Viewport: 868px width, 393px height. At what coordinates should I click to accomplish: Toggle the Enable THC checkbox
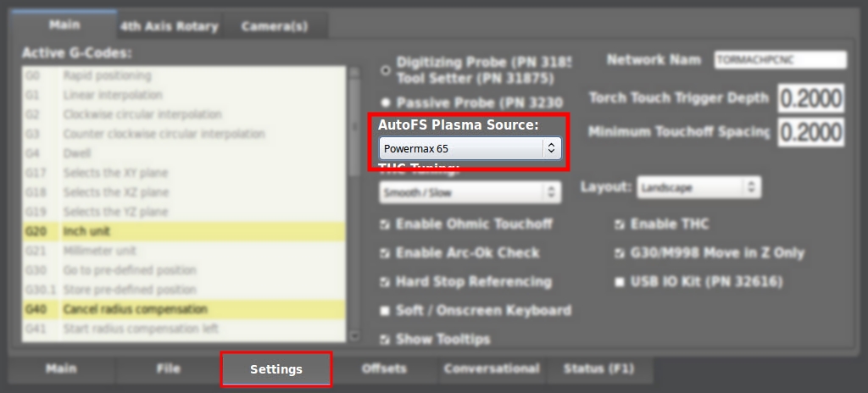point(620,224)
